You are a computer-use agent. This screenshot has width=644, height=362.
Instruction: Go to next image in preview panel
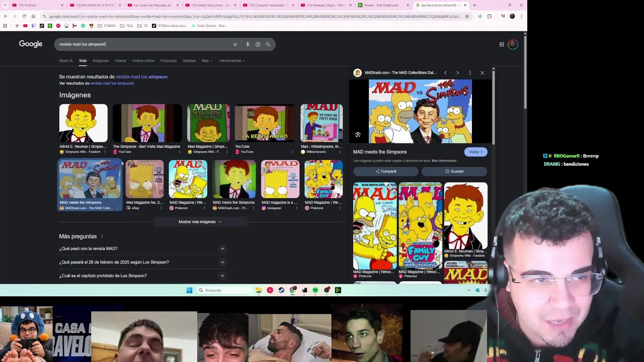457,73
